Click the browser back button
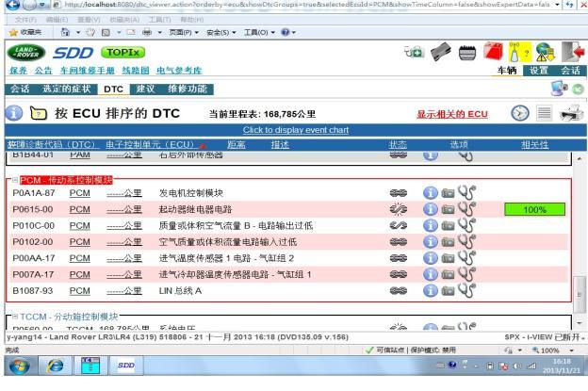 click(x=12, y=4)
